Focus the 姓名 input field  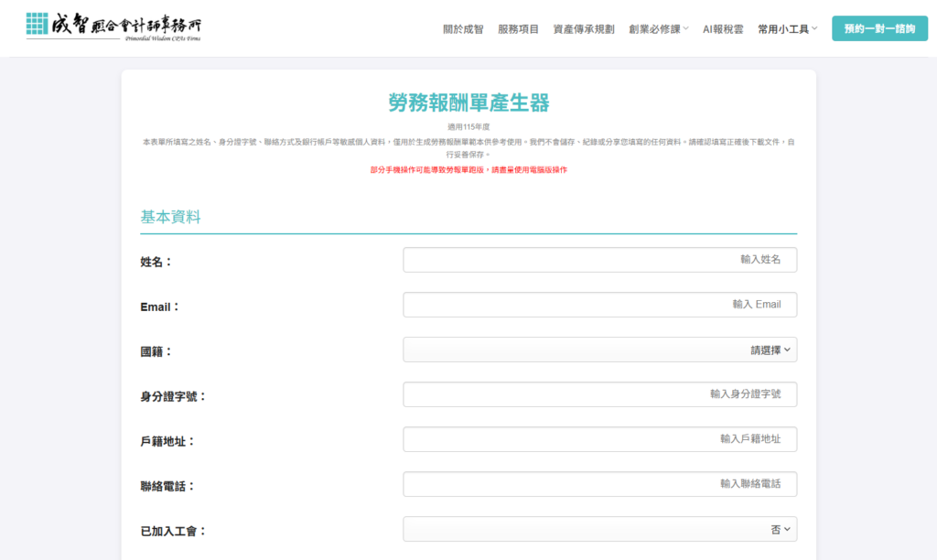tap(599, 260)
